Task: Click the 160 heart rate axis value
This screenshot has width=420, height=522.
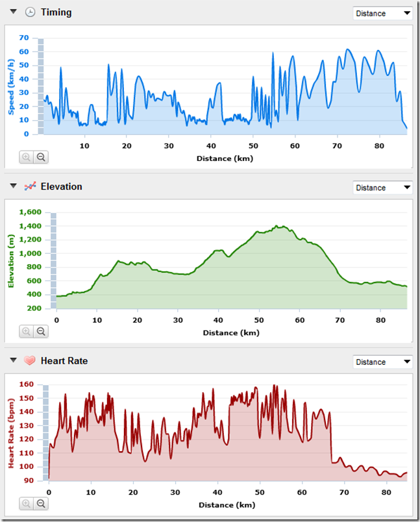Action: [27, 384]
